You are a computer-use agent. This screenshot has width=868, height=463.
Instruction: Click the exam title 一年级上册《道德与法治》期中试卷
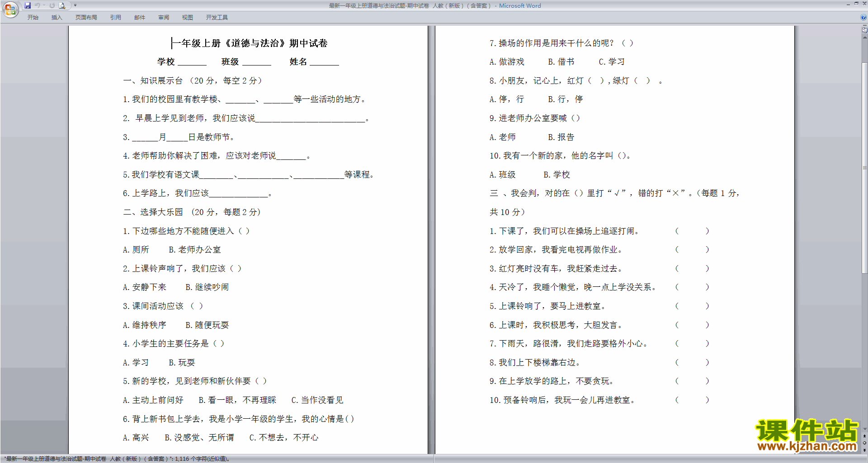[250, 43]
